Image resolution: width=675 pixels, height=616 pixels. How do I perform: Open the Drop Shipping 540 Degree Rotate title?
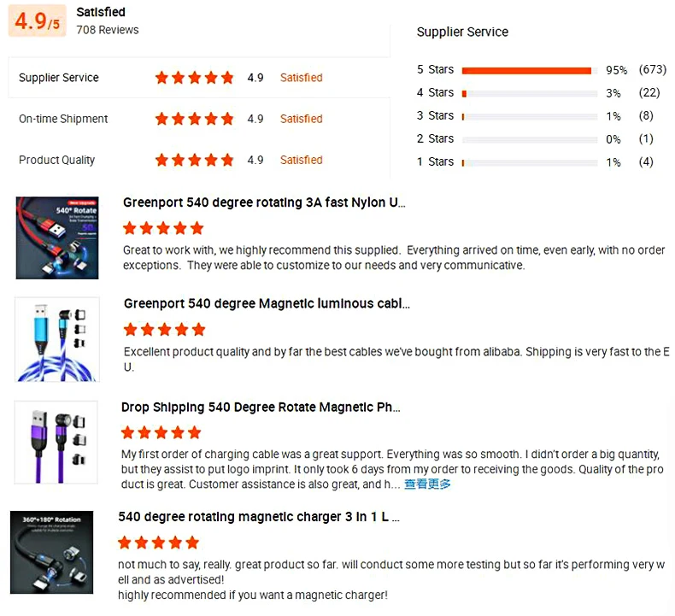coord(261,408)
